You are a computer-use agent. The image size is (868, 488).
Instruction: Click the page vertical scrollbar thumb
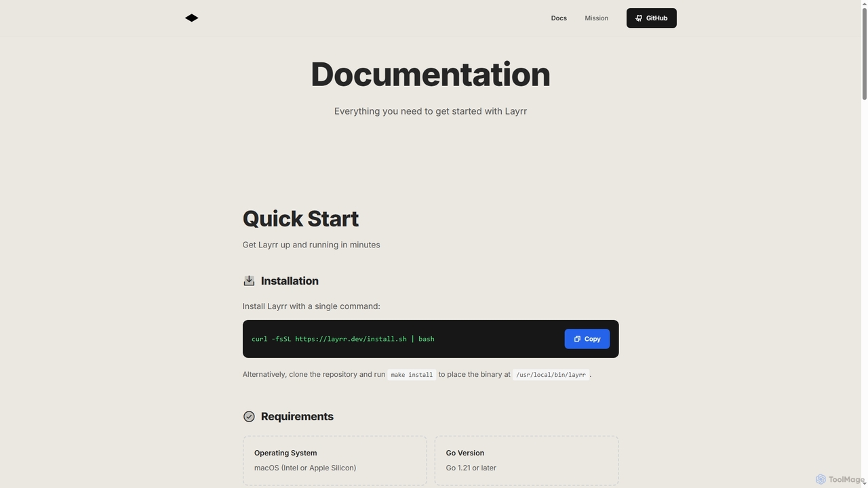click(864, 53)
